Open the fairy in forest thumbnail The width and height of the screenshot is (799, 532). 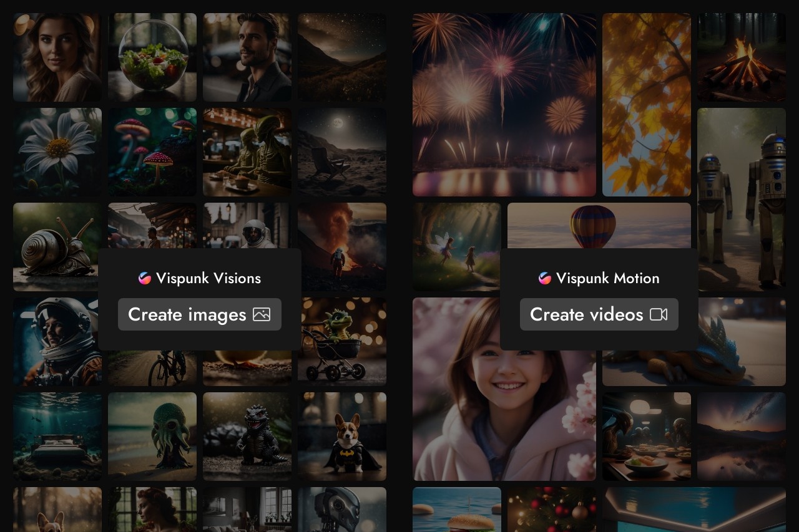[456, 247]
